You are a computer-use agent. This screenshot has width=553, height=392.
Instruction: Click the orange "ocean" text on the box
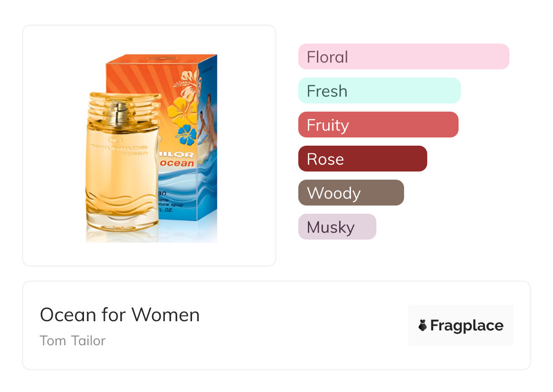tap(178, 163)
